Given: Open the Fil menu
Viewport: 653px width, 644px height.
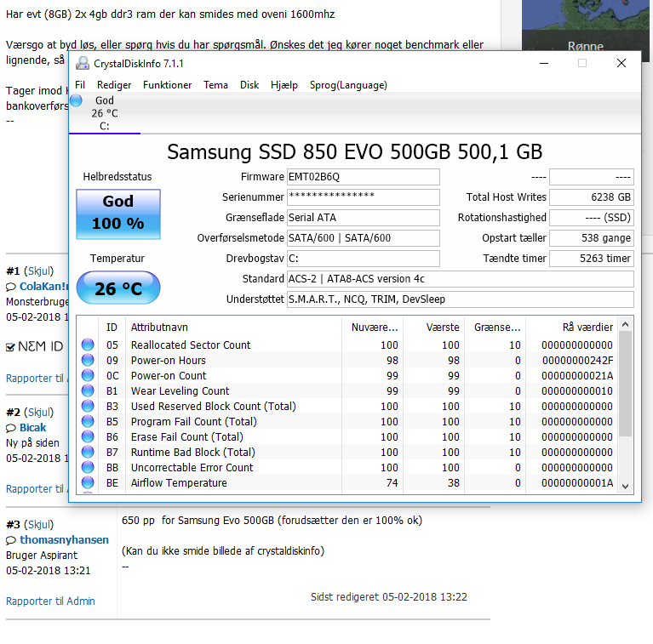Looking at the screenshot, I should coord(80,85).
